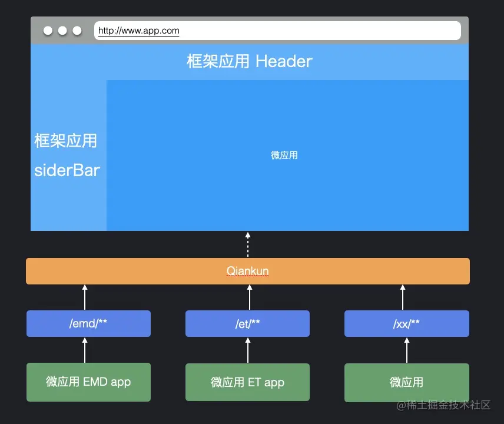Click the middle window control dot

[x=62, y=31]
